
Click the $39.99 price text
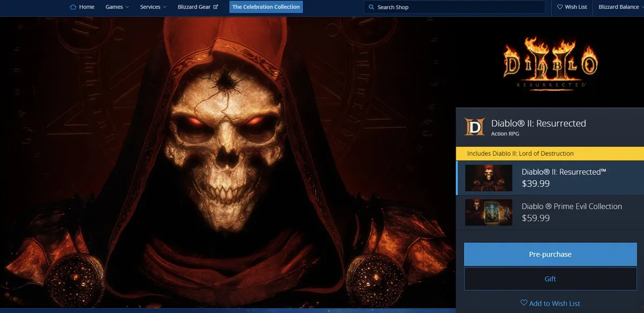click(x=536, y=184)
